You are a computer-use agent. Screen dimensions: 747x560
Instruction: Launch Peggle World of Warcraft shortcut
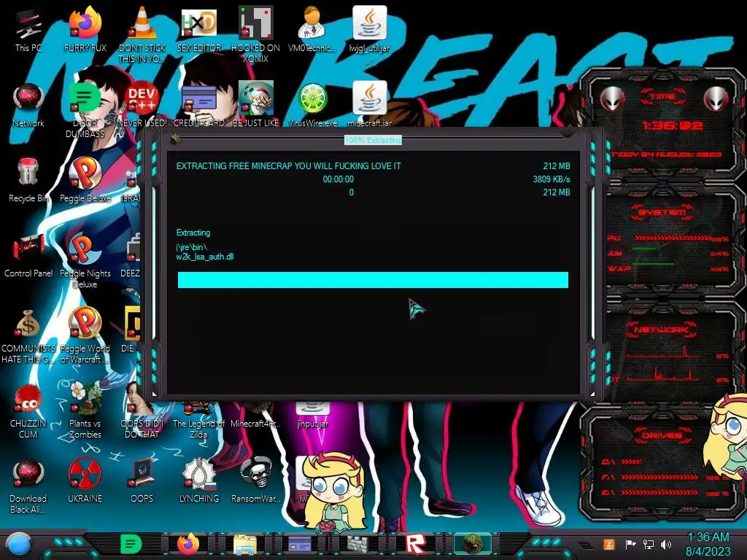85,335
